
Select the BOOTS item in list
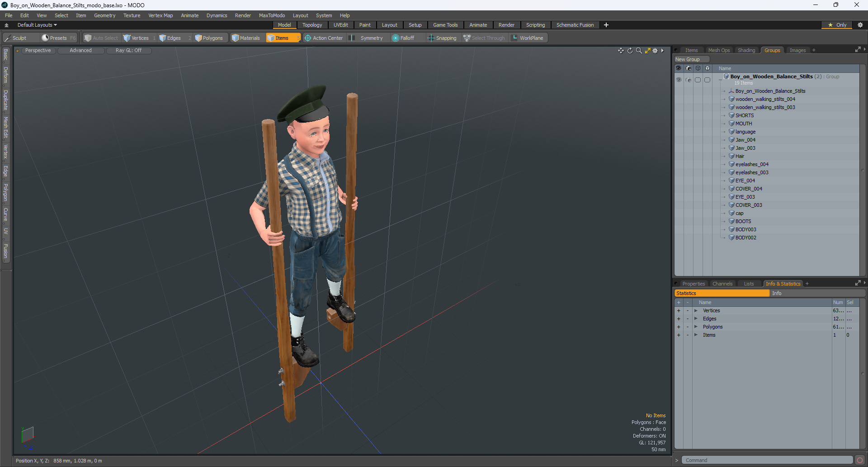click(743, 221)
